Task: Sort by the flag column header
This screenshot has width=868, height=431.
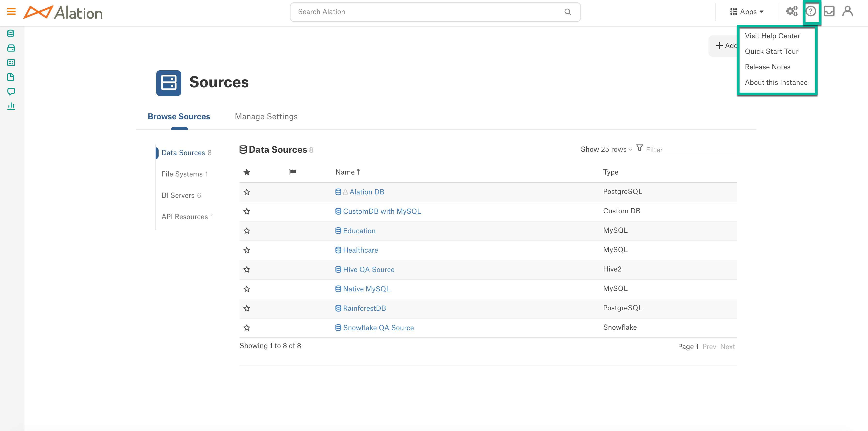Action: 292,172
